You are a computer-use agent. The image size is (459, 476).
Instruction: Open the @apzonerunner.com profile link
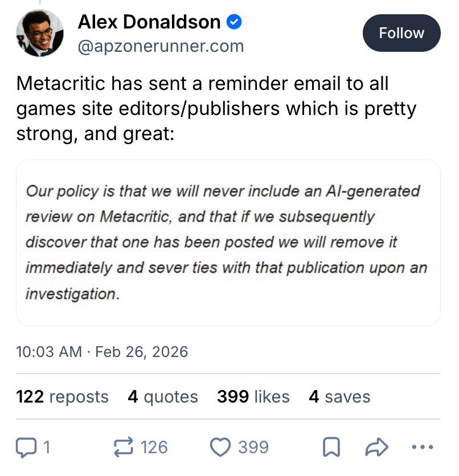click(161, 46)
